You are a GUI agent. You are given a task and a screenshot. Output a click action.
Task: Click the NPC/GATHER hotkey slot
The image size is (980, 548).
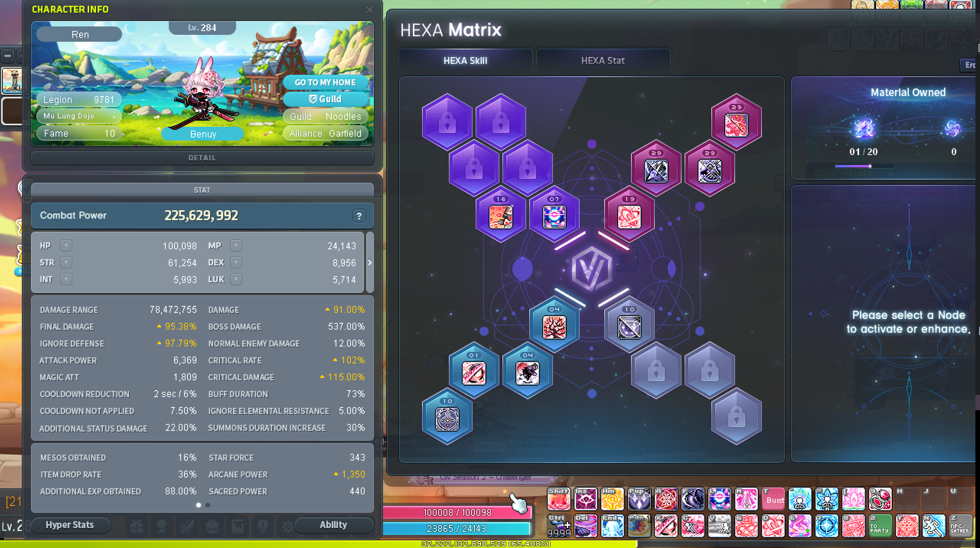pos(960,526)
